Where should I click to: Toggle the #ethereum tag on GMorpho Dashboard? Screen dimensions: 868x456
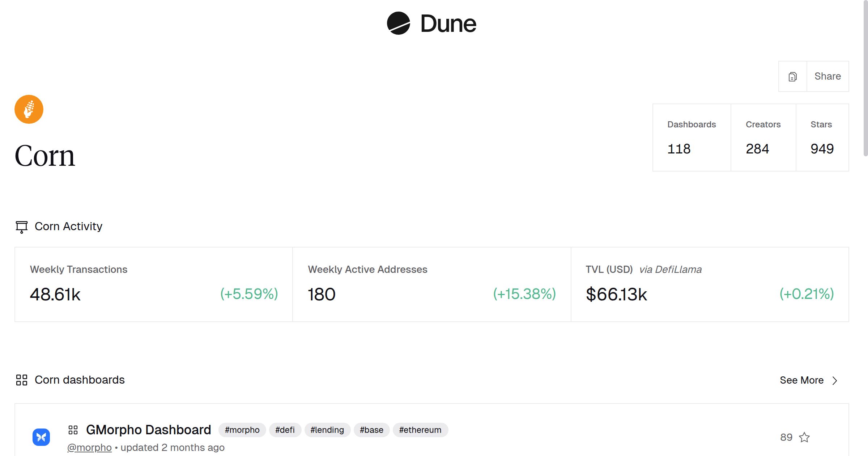(421, 430)
